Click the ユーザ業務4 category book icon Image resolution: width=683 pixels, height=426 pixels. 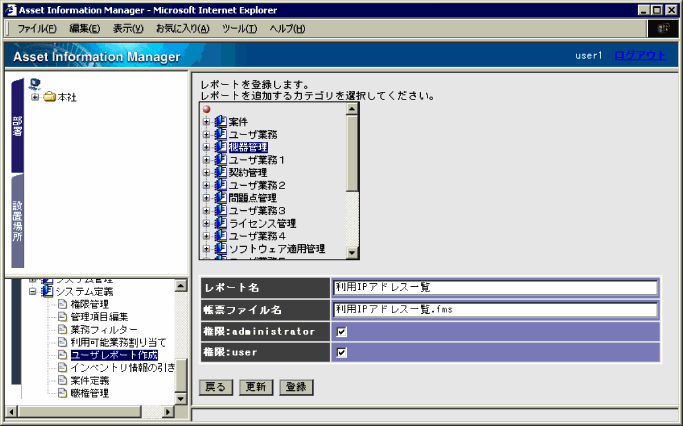[x=221, y=236]
